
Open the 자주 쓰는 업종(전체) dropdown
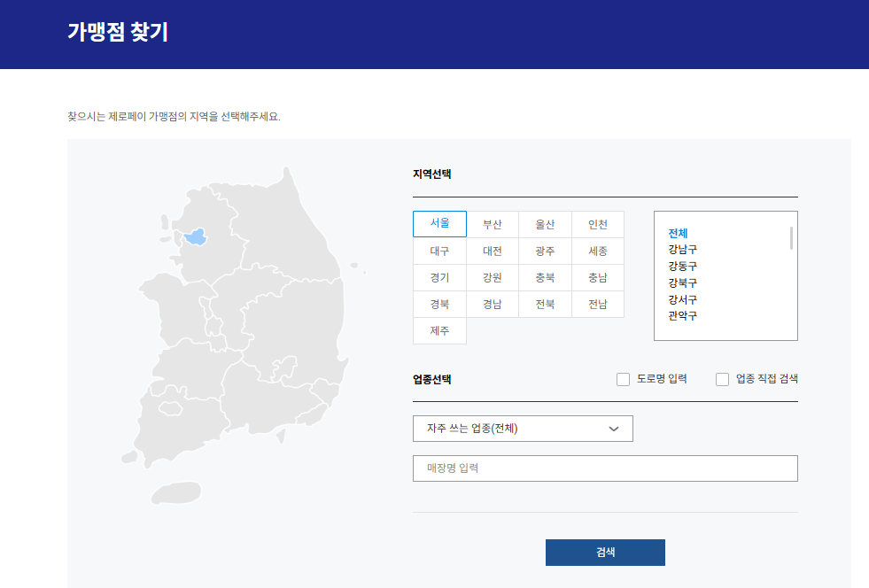(523, 429)
